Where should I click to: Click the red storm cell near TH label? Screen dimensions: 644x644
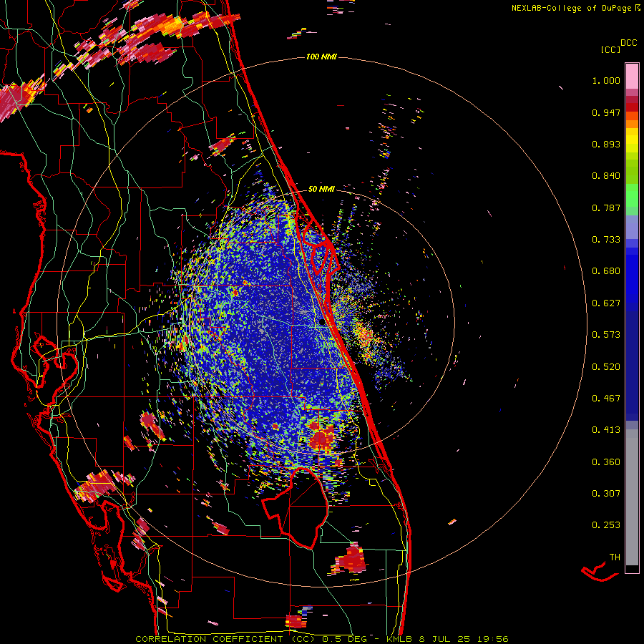coord(600,572)
